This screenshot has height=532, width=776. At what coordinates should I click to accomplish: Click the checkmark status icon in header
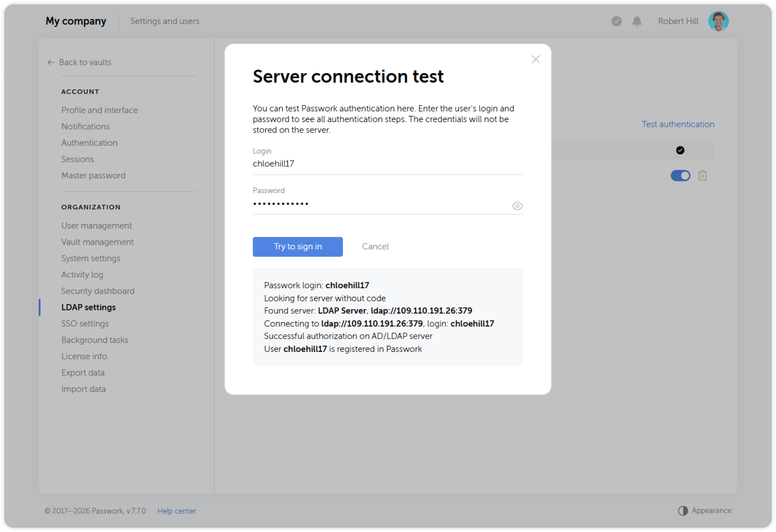point(617,21)
